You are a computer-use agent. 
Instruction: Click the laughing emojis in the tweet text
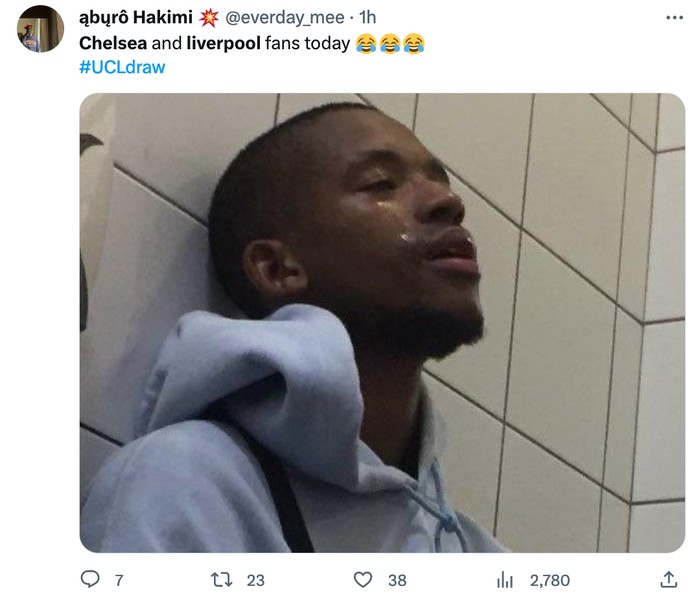(390, 43)
